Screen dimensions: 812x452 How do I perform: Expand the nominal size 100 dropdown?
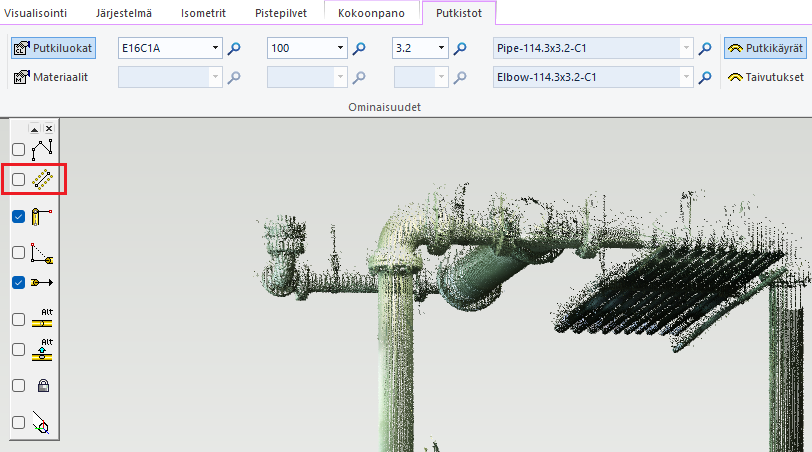coord(342,48)
